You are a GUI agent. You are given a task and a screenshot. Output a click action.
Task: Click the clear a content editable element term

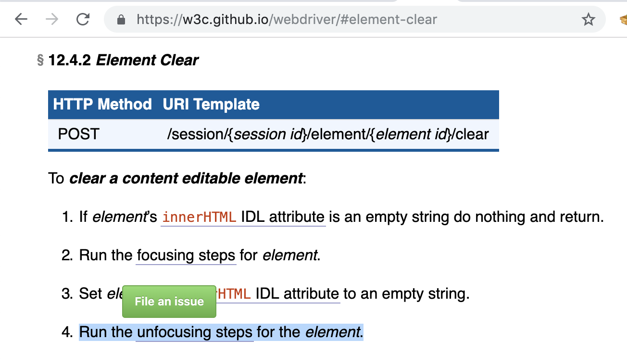click(x=187, y=179)
